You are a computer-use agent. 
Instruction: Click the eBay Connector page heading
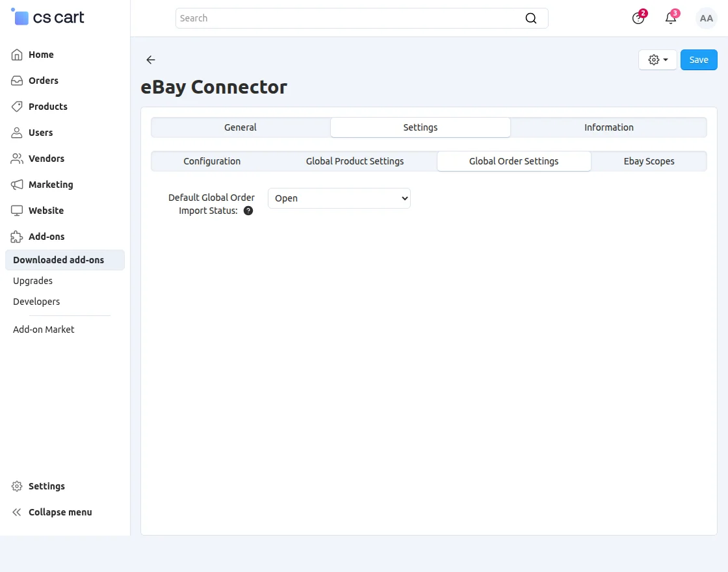pyautogui.click(x=214, y=87)
